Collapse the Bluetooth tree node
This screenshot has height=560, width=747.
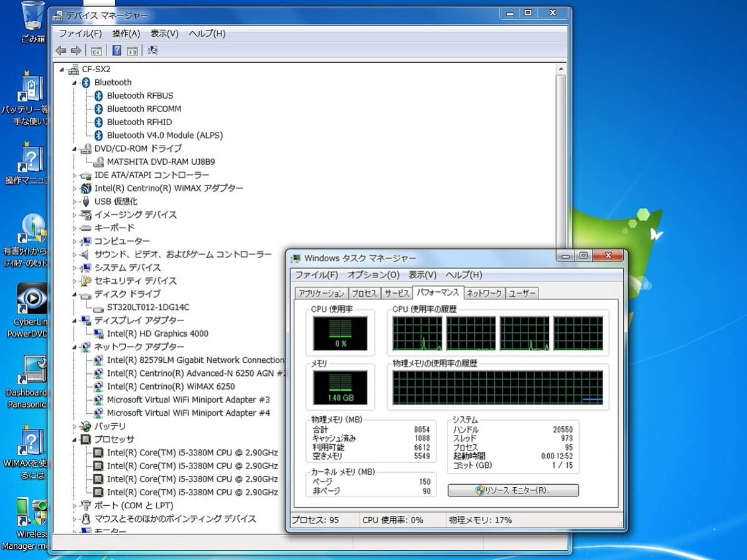pyautogui.click(x=75, y=83)
